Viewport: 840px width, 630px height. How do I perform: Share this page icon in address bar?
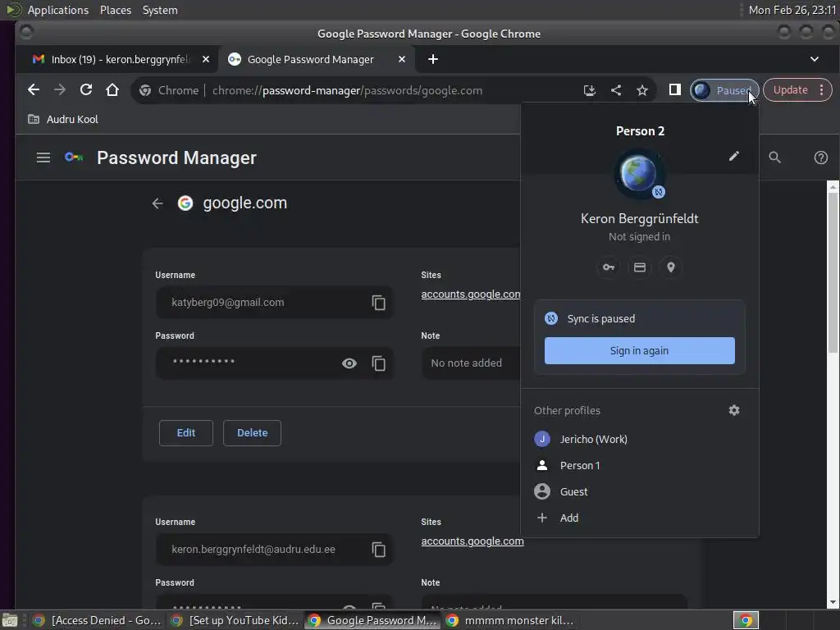click(x=616, y=90)
